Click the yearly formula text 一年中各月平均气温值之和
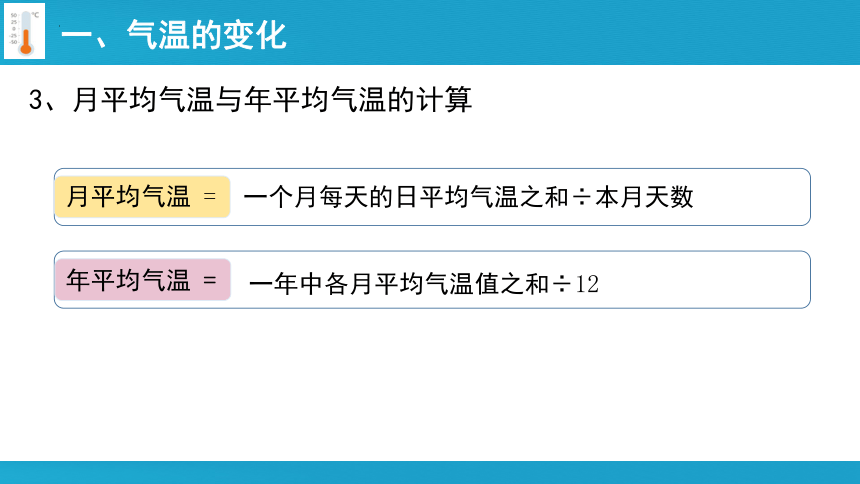The width and height of the screenshot is (860, 484). (x=399, y=284)
